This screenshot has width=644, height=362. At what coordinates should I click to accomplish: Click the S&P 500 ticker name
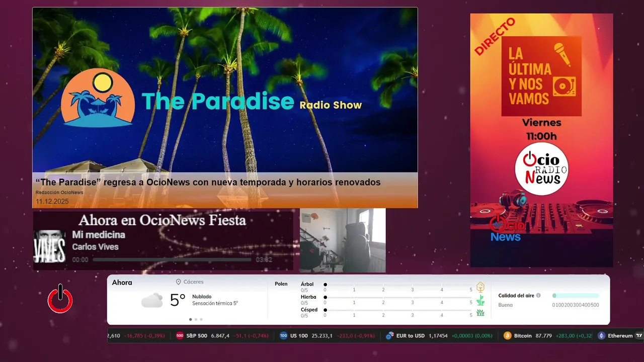click(x=197, y=335)
